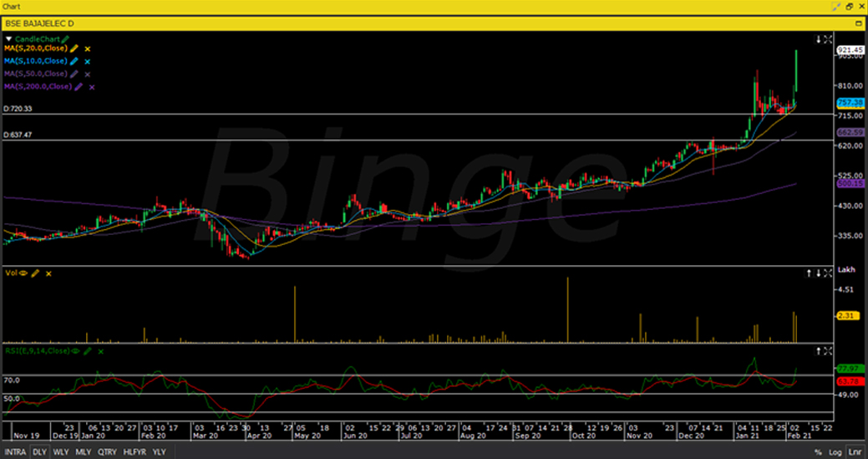Viewport: 868px width, 459px height.
Task: Switch to WLY weekly timeframe
Action: [x=61, y=451]
